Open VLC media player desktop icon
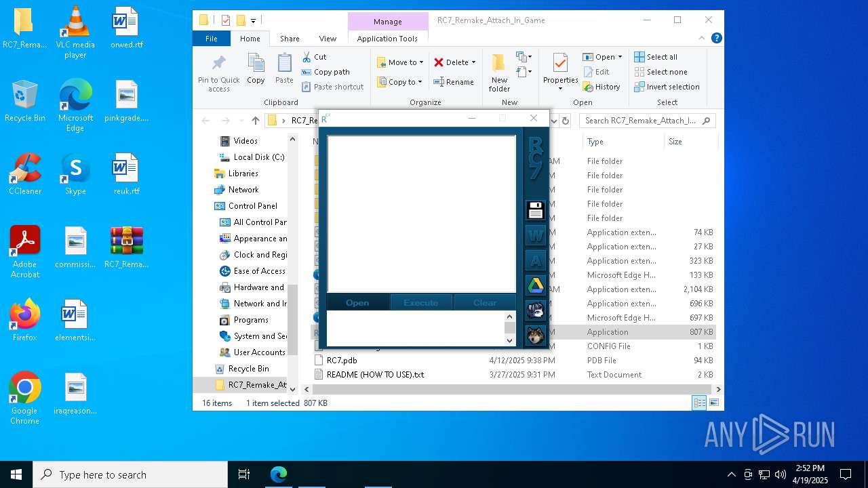The image size is (868, 488). point(75,33)
